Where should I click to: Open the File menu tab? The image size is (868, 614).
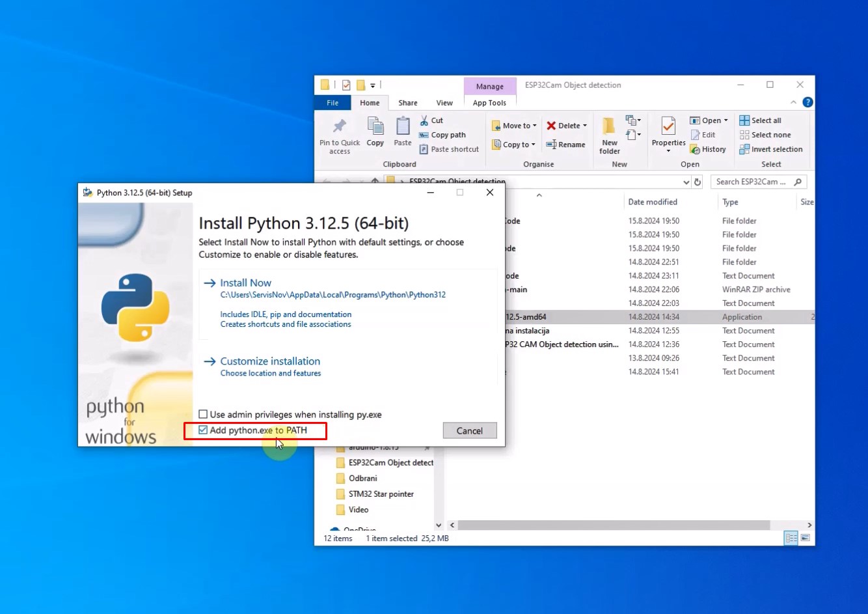(x=332, y=103)
